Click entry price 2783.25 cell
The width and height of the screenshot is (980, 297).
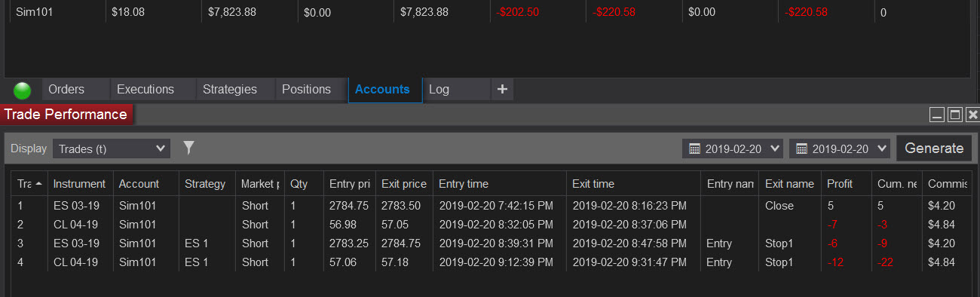[349, 243]
